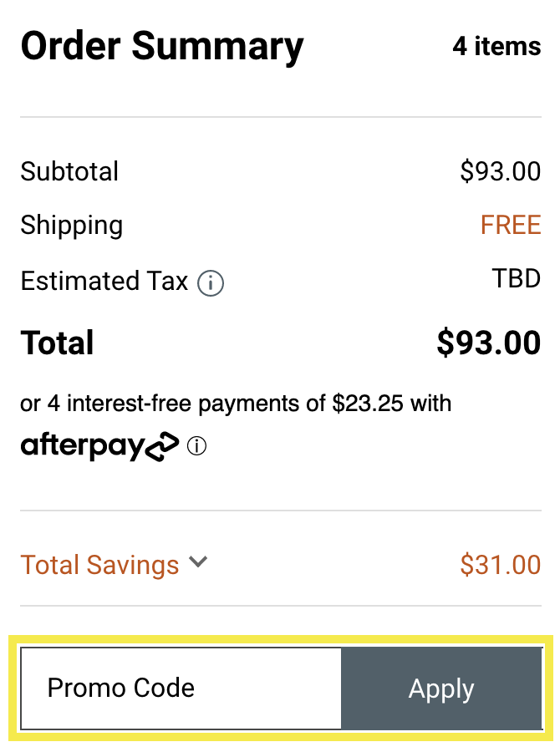Click the Shipping label
The width and height of the screenshot is (560, 752).
pos(71,225)
